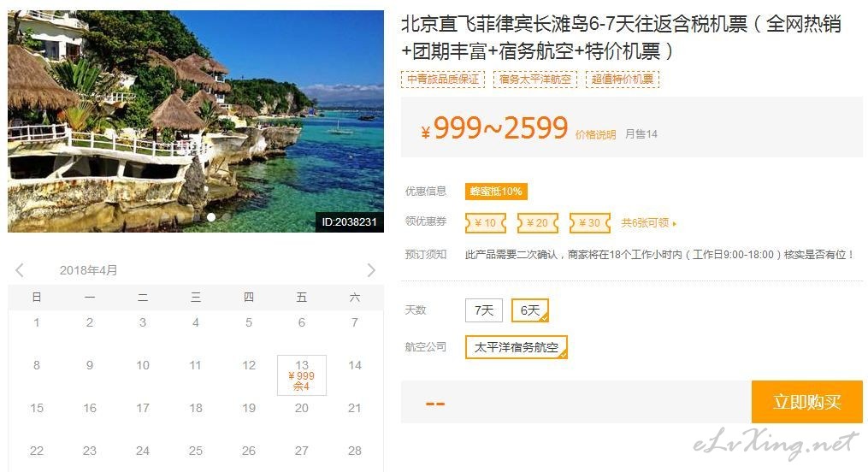
Task: Click the 宿务太平洋航空 tag
Action: [x=535, y=80]
